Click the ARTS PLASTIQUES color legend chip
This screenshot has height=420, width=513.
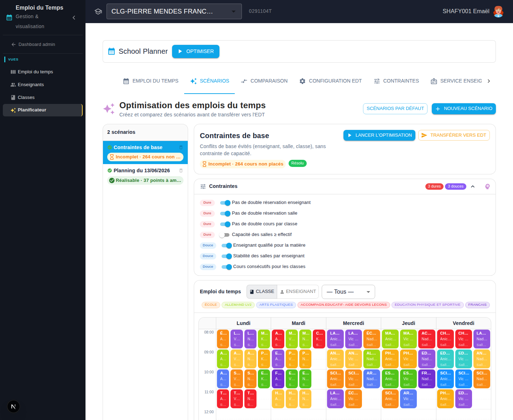[276, 305]
